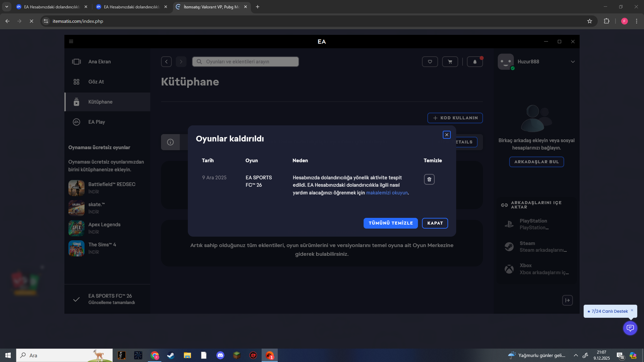Import Steam friends
Viewport: 644px width, 362px height.
[x=537, y=247]
